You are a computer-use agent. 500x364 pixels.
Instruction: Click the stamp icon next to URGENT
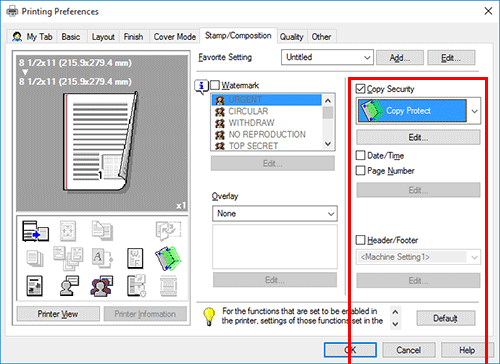click(x=220, y=100)
